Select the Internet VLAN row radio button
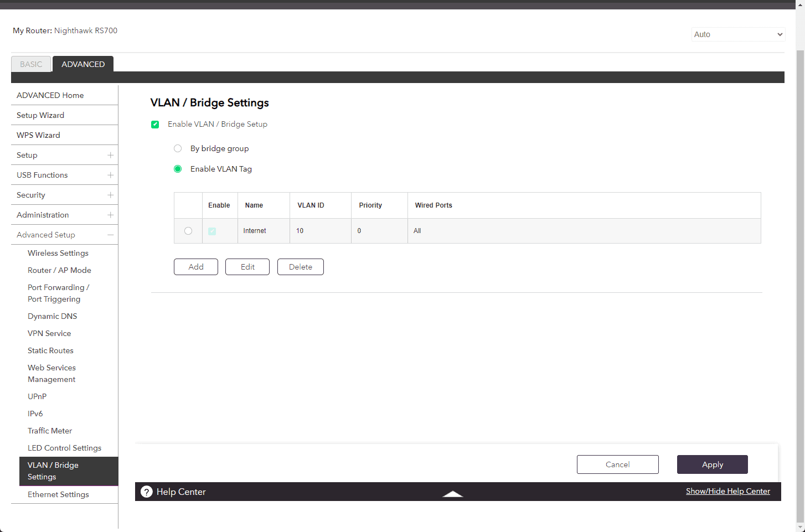The height and width of the screenshot is (532, 805). pyautogui.click(x=188, y=231)
